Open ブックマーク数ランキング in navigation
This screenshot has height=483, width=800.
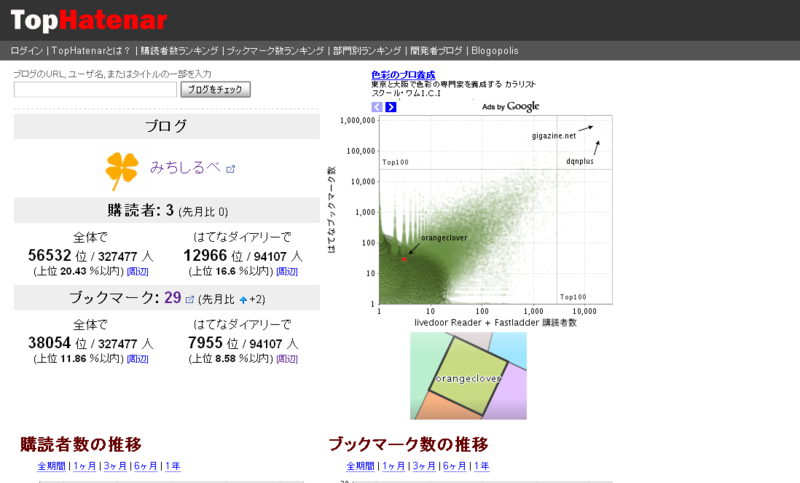coord(275,50)
